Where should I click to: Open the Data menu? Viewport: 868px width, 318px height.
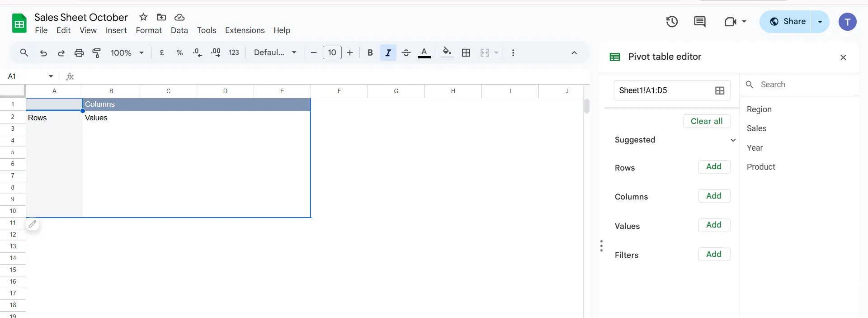pos(179,30)
